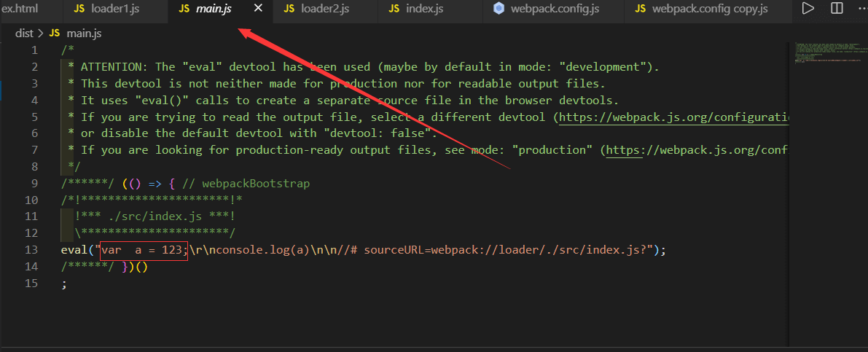Click the webpack icon on webpack.config.js tab

point(499,8)
